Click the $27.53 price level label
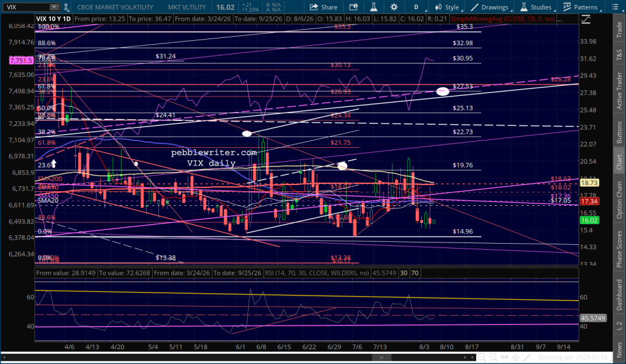 click(x=463, y=87)
